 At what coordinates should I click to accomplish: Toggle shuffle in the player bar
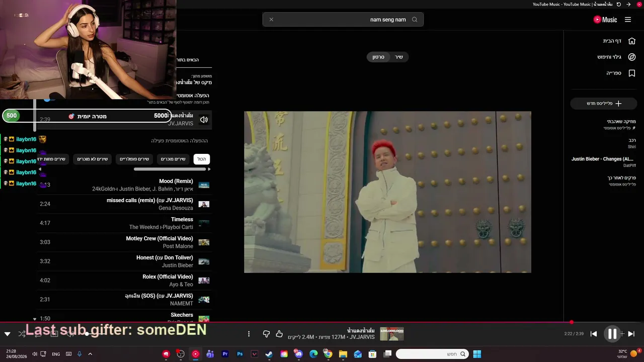coord(22,334)
